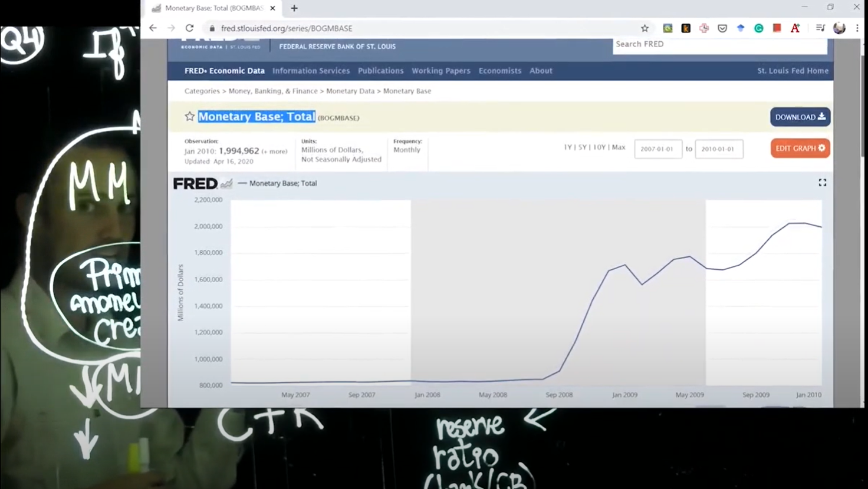This screenshot has width=868, height=489.
Task: Go to St. Louis Fed Home
Action: pyautogui.click(x=793, y=71)
